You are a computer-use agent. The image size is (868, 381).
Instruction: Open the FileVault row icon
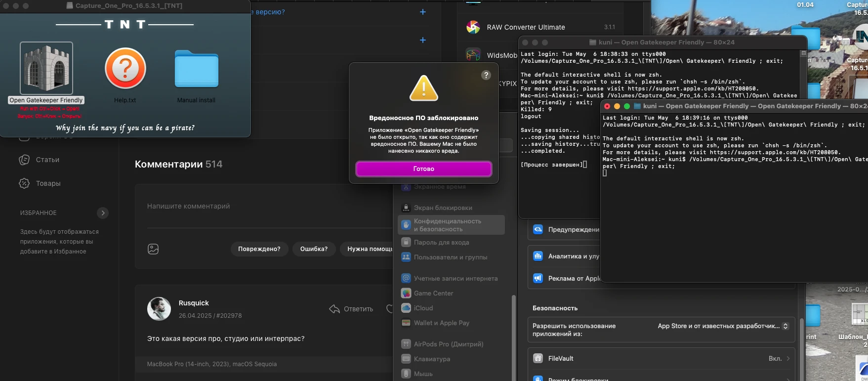(538, 359)
